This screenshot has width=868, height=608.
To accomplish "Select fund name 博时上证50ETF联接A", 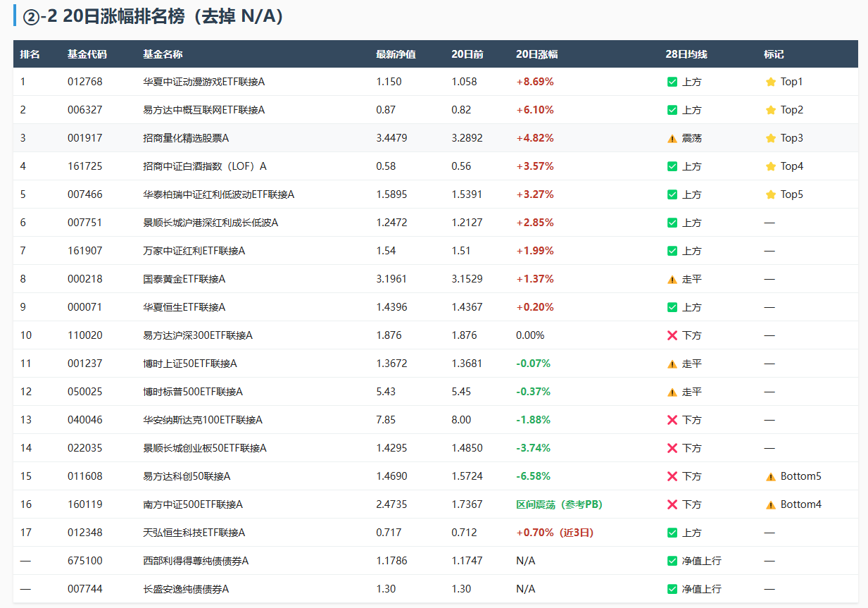I will [x=190, y=364].
